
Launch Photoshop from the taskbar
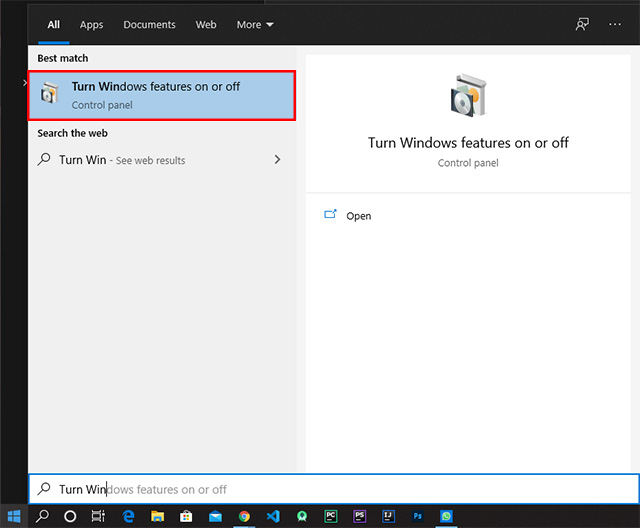point(418,516)
